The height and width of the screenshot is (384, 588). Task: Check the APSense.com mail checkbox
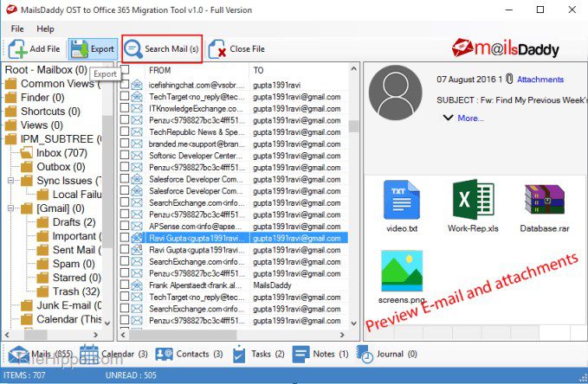pyautogui.click(x=125, y=226)
